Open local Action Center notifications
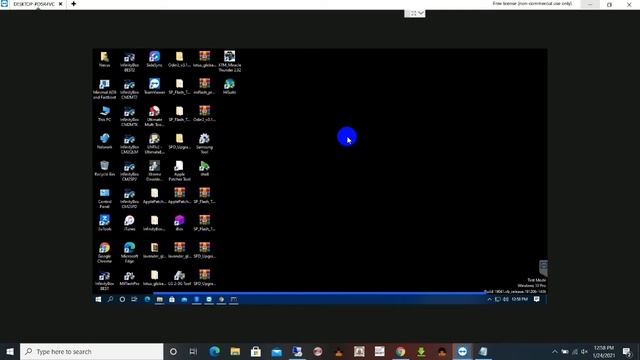 tap(627, 351)
